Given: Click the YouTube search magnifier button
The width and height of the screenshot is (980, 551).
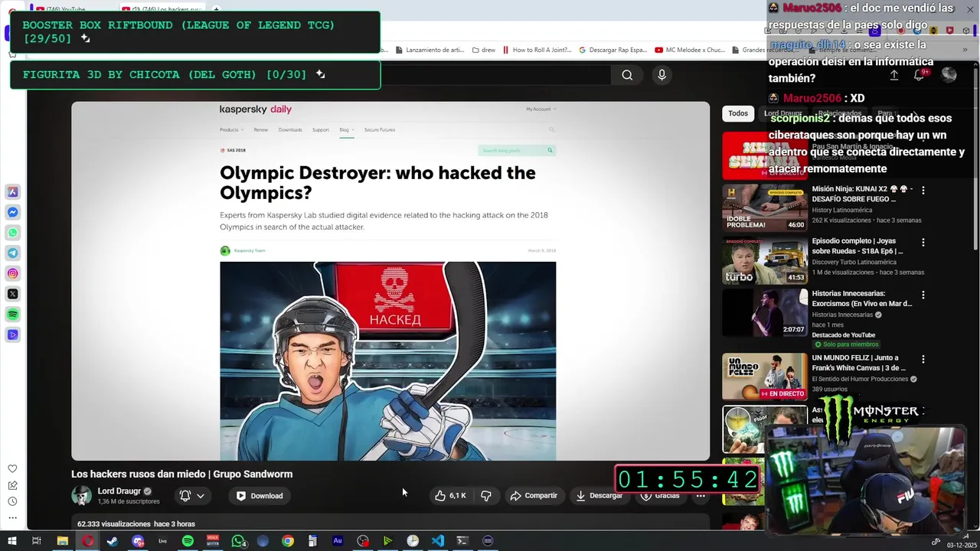Looking at the screenshot, I should [x=627, y=75].
